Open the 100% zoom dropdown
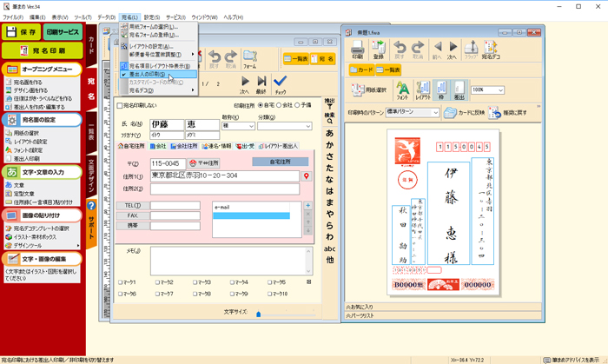Screen dimensions: 608x364 (x=500, y=89)
